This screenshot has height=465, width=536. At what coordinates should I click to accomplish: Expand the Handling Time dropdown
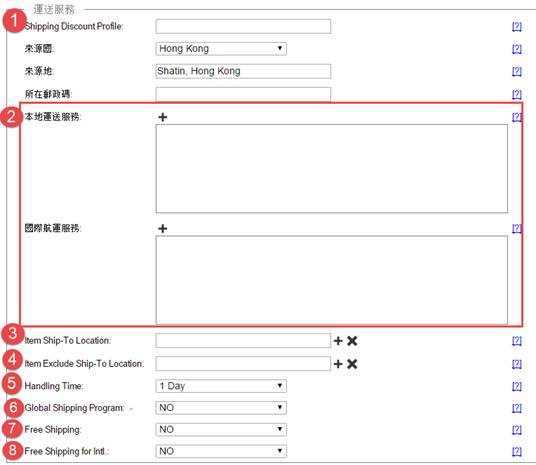tap(221, 386)
